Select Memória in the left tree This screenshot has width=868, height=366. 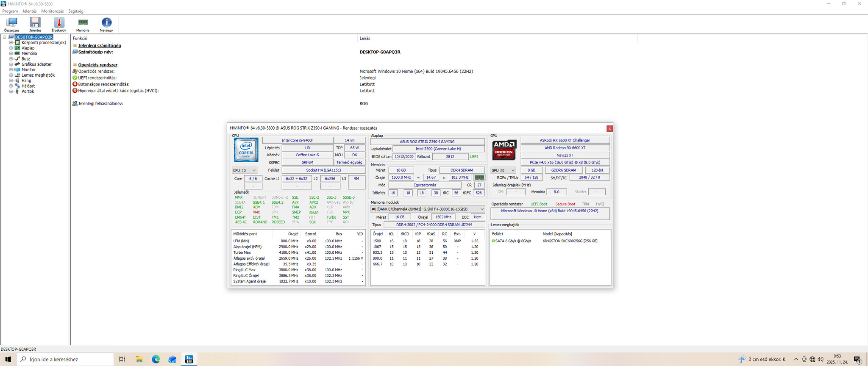(x=29, y=53)
